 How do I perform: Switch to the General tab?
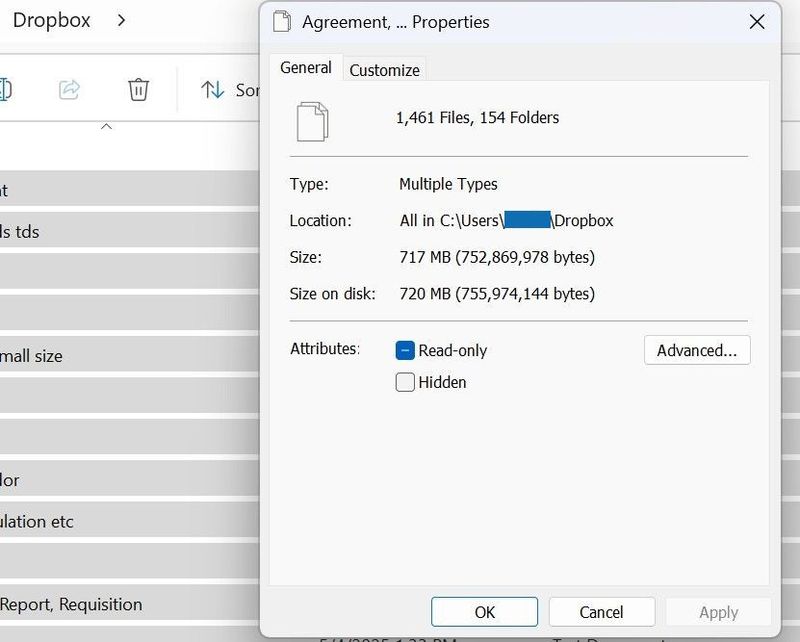tap(305, 68)
